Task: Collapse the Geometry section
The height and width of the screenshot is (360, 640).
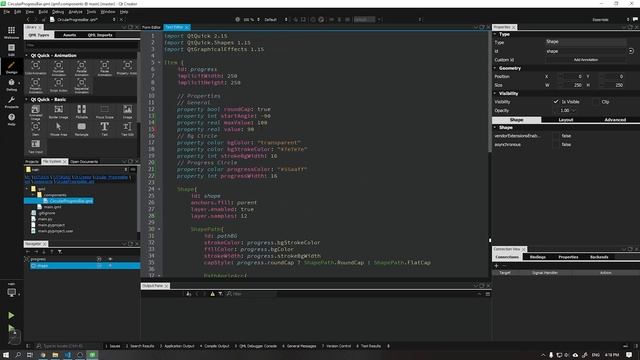Action: (495, 68)
